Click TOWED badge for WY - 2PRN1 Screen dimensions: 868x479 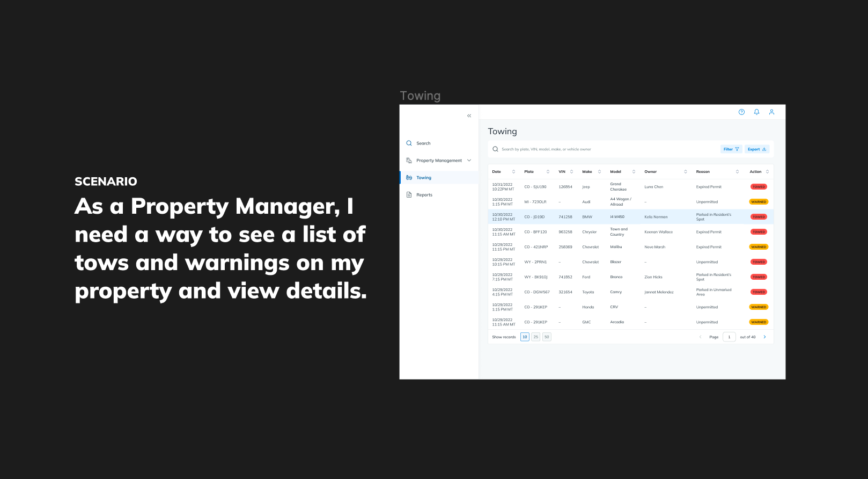(x=759, y=262)
